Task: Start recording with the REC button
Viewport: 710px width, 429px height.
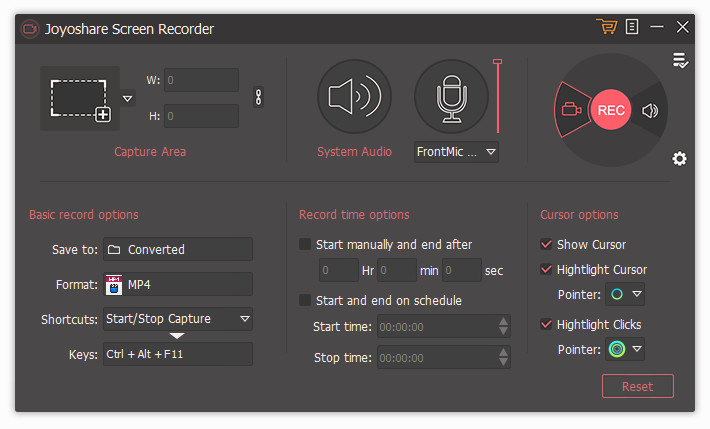Action: (610, 110)
